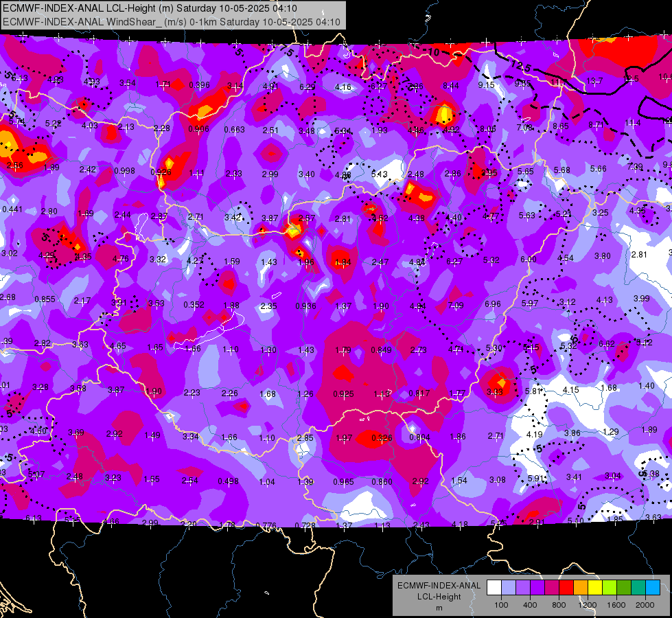This screenshot has height=618, width=672.
Task: Click the wind shear value 0.441
Action: [x=12, y=209]
